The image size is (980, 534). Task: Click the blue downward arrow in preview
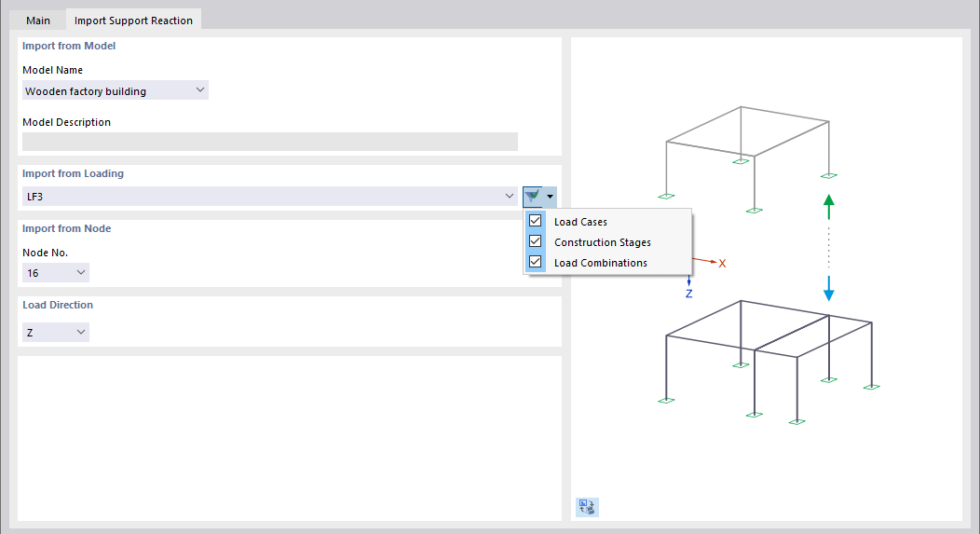click(829, 288)
